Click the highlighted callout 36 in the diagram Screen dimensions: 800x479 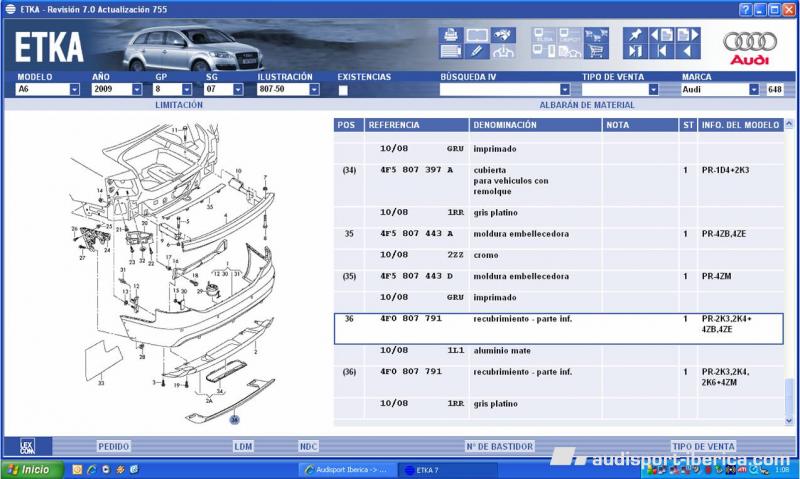(x=234, y=420)
